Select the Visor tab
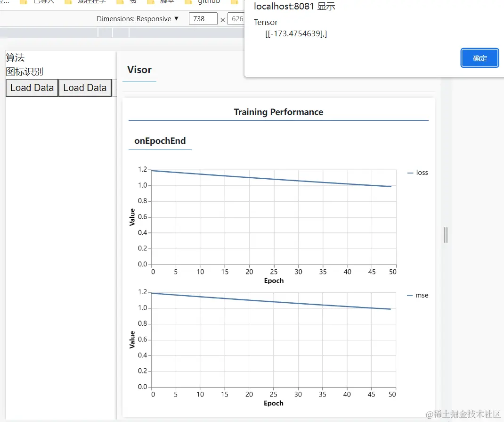Image resolution: width=504 pixels, height=422 pixels. (139, 70)
